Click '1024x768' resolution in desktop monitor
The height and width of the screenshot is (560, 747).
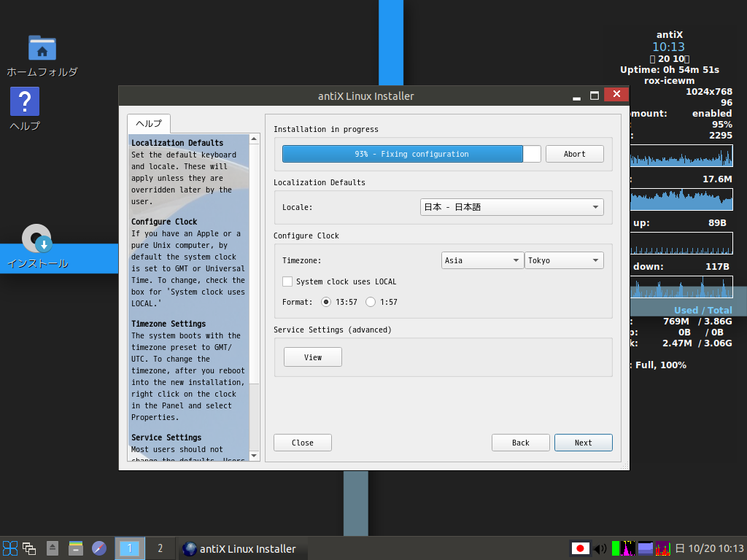click(709, 91)
